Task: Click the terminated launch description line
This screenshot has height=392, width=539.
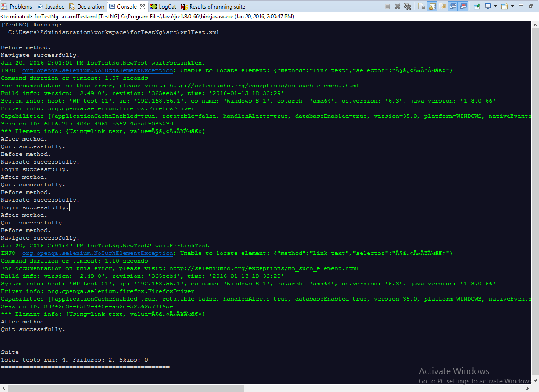Action: point(147,17)
